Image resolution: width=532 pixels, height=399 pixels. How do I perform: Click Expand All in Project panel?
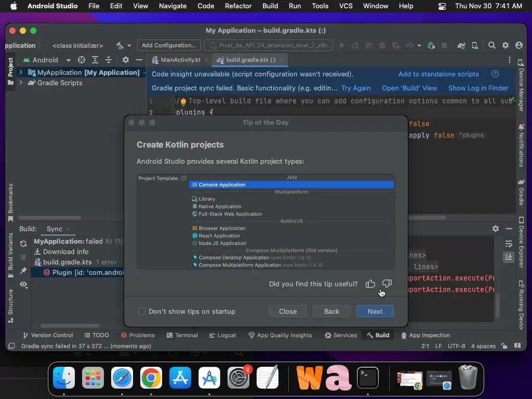pos(95,60)
